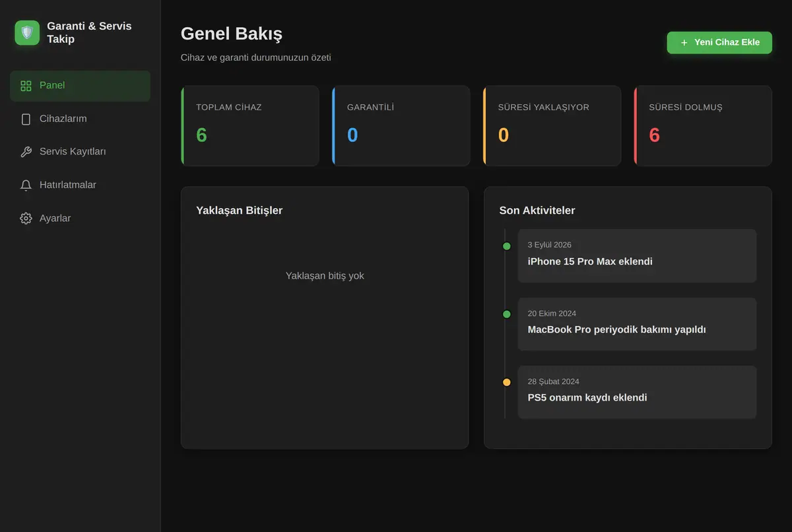Viewport: 792px width, 532px height.
Task: Click the Ayarlar gear icon
Action: click(26, 218)
